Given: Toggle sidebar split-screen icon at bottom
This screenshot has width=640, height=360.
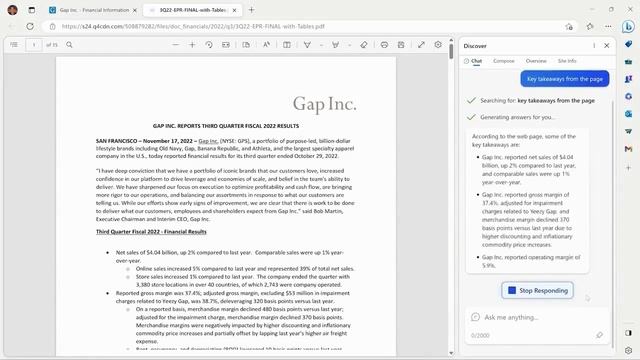Looking at the screenshot, I should point(629,333).
